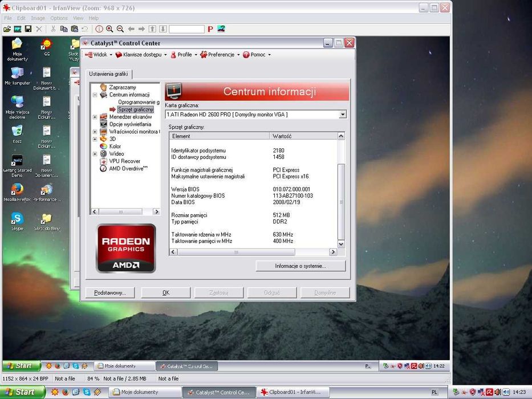Image resolution: width=532 pixels, height=399 pixels.
Task: Open the Pomoc help menu
Action: [257, 55]
